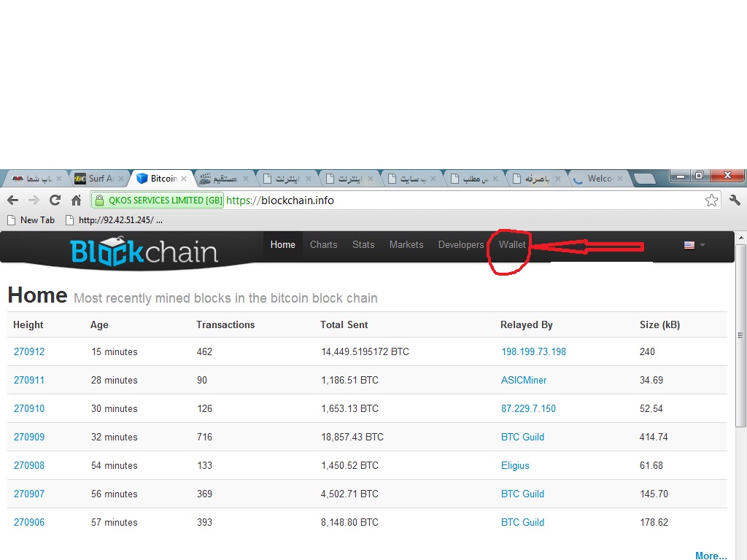Click the Height column header
This screenshot has width=747, height=560.
point(28,324)
